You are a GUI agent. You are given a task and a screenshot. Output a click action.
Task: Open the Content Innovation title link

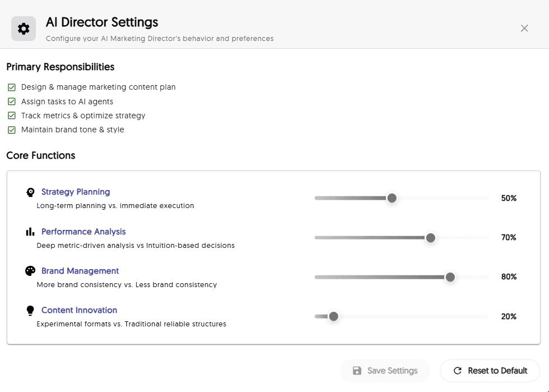click(x=79, y=310)
